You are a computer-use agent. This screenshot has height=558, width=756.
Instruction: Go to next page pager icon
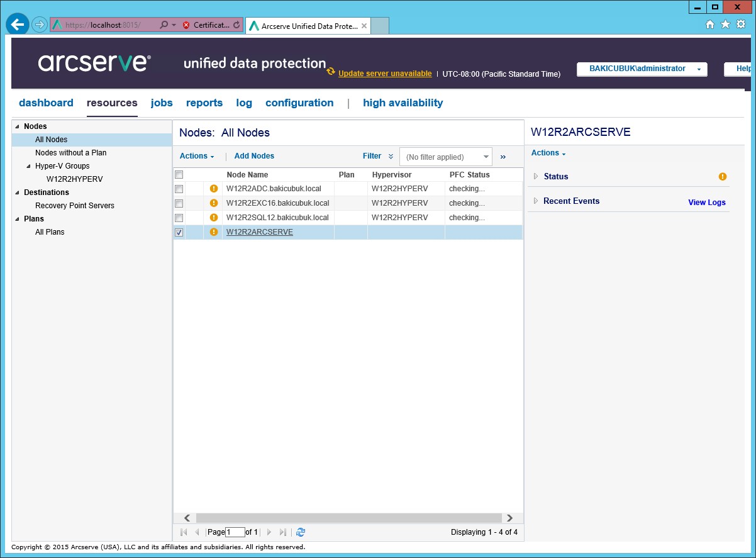[x=269, y=532]
